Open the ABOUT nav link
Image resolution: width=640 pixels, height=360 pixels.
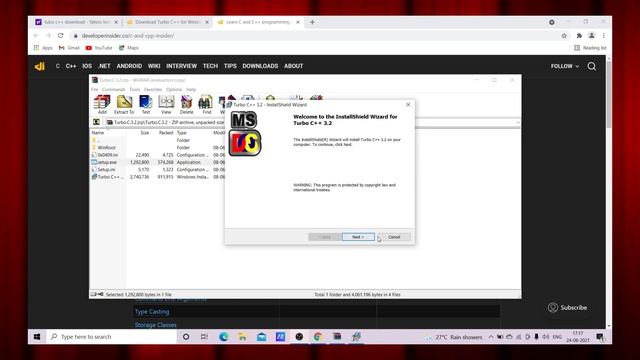[293, 66]
